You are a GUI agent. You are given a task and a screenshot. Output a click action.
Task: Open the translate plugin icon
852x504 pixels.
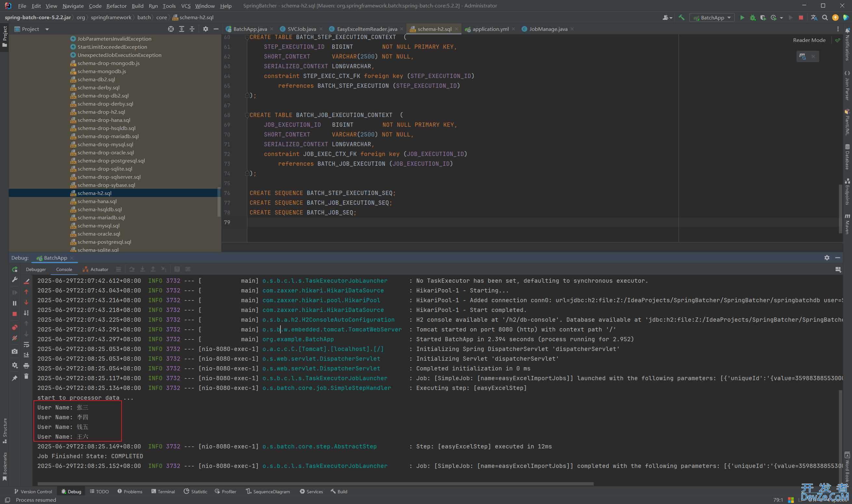click(x=814, y=18)
